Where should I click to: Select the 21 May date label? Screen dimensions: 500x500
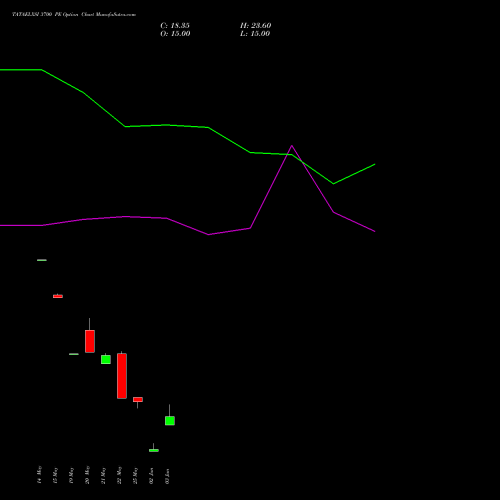click(x=103, y=475)
